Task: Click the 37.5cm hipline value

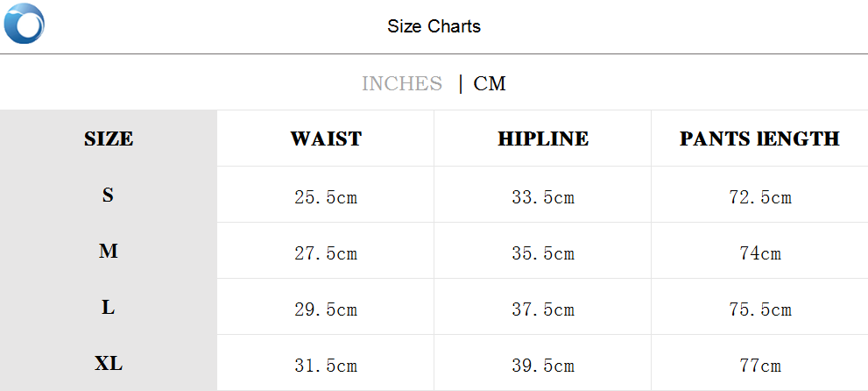Action: [x=543, y=309]
